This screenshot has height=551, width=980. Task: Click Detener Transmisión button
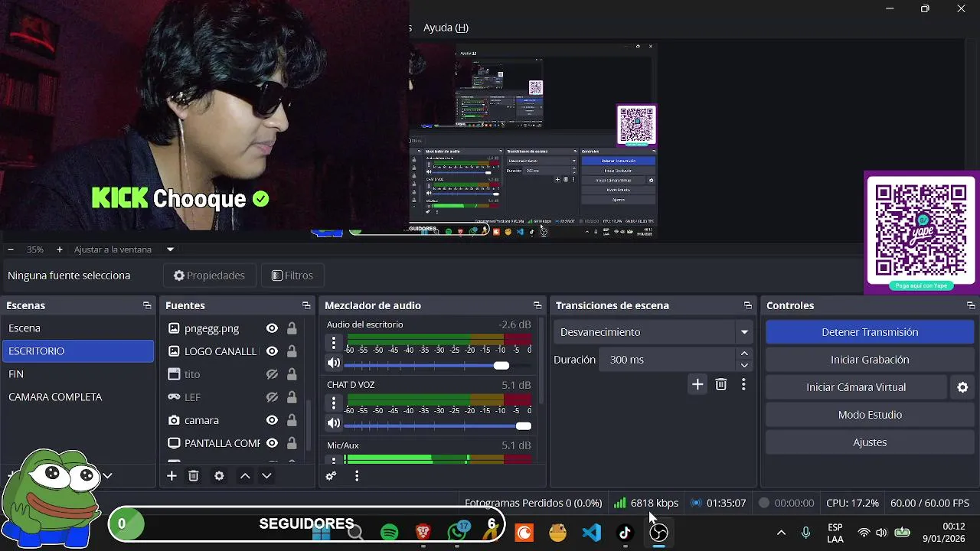(x=870, y=332)
